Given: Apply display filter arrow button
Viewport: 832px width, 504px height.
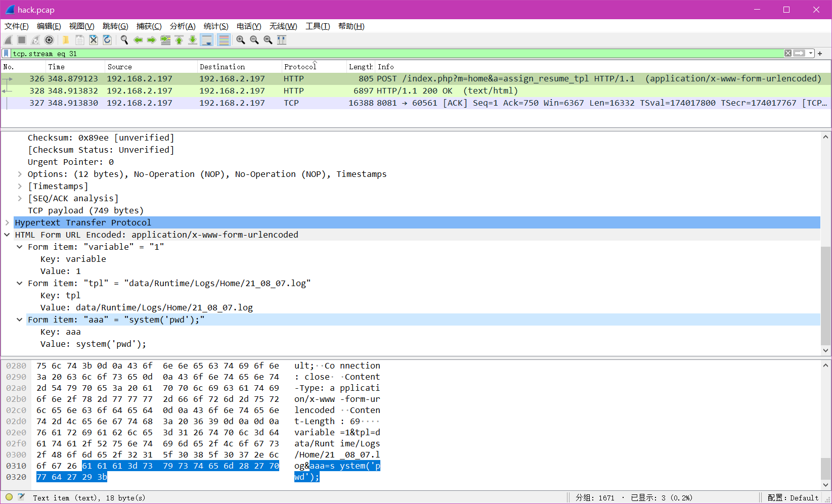Looking at the screenshot, I should click(x=799, y=54).
